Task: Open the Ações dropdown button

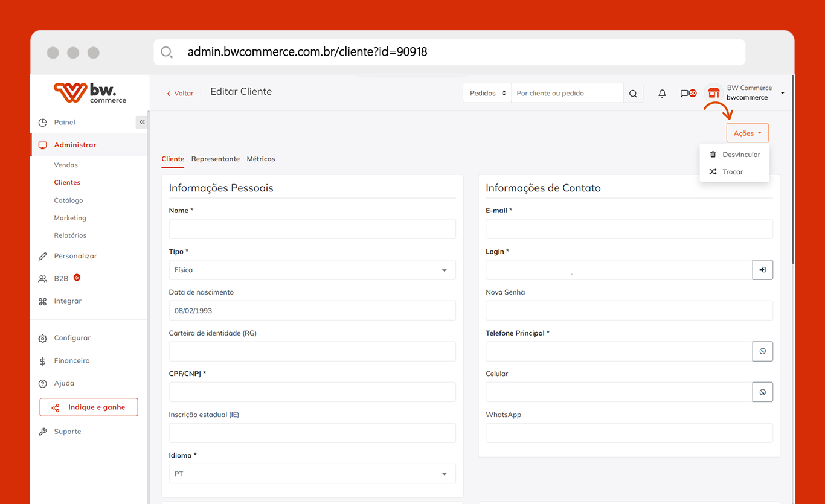Action: [x=748, y=133]
